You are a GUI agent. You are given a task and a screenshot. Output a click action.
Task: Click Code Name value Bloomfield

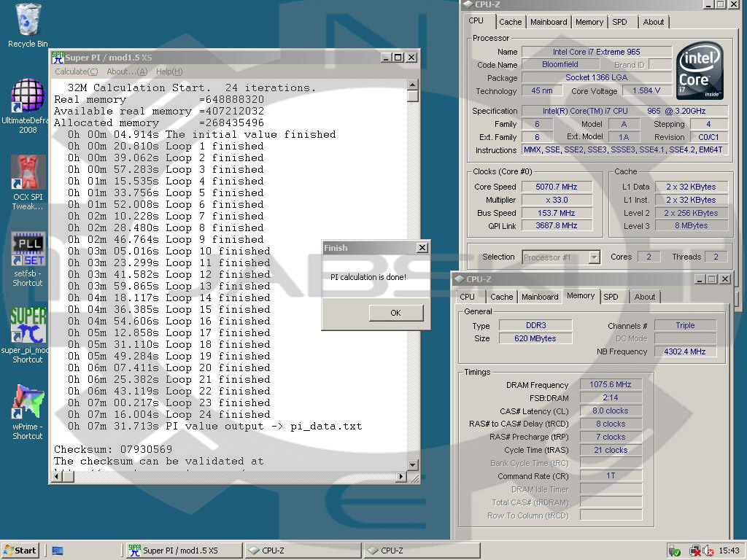tap(560, 64)
